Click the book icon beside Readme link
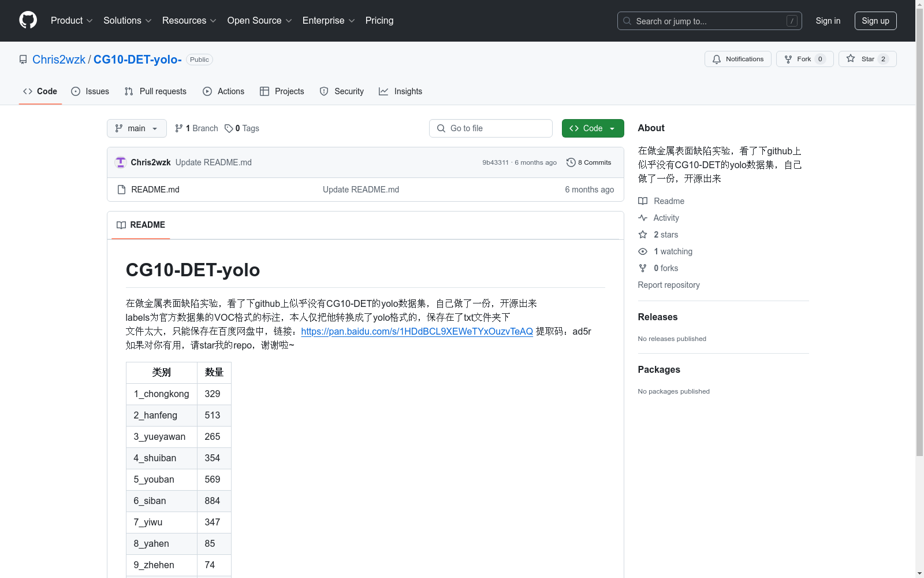 point(643,201)
